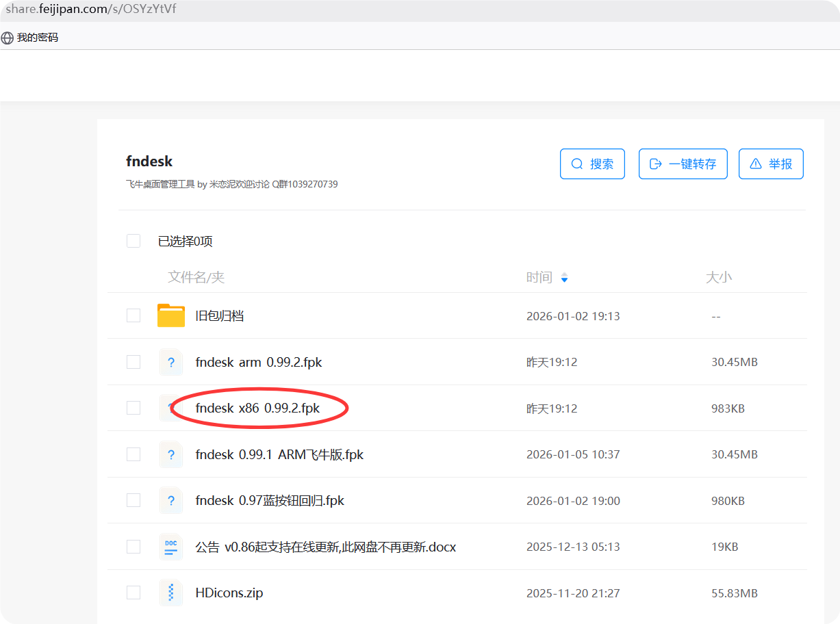Click the zip archive icon beside HDicons.zip

pos(171,592)
